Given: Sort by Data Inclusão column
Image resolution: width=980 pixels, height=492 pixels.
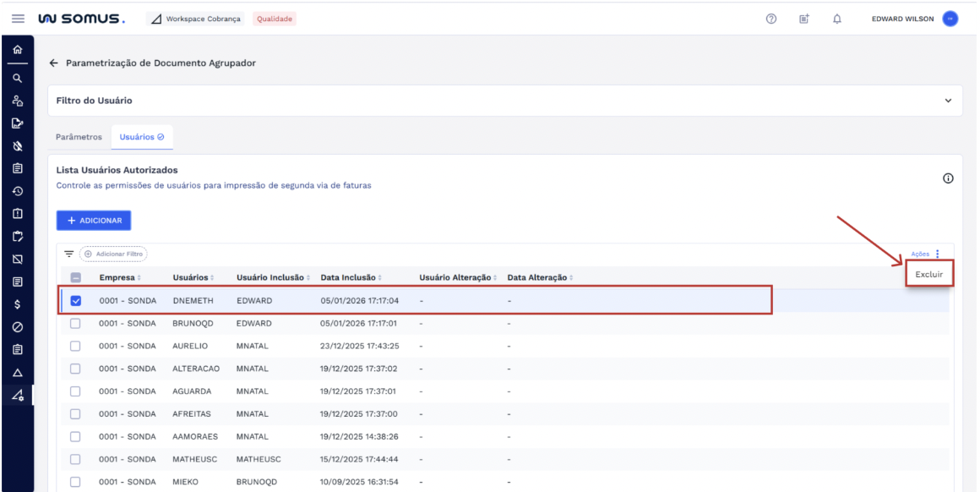Looking at the screenshot, I should [x=350, y=278].
